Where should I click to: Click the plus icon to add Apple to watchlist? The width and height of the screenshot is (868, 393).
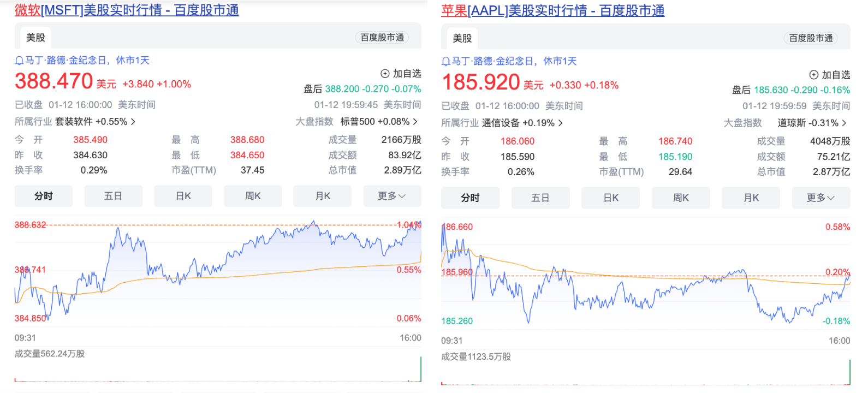(x=814, y=75)
